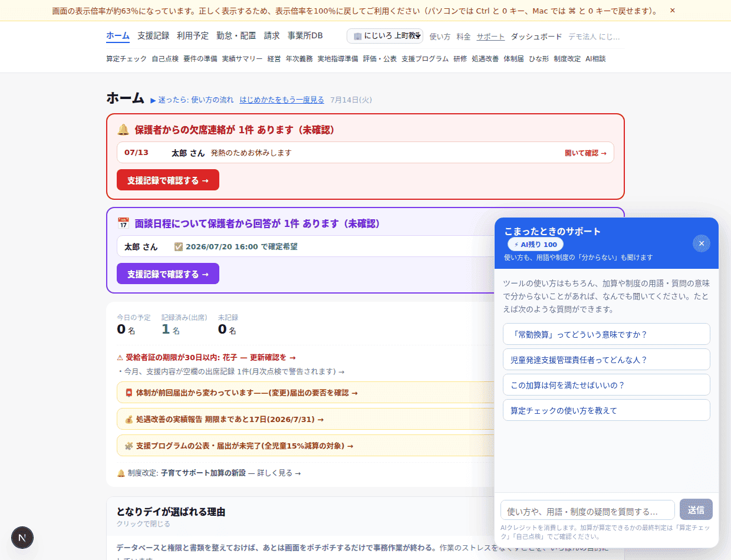Ask 「常勤換算」ってどういう意味ですか？ suggestion
The image size is (731, 560).
(606, 334)
